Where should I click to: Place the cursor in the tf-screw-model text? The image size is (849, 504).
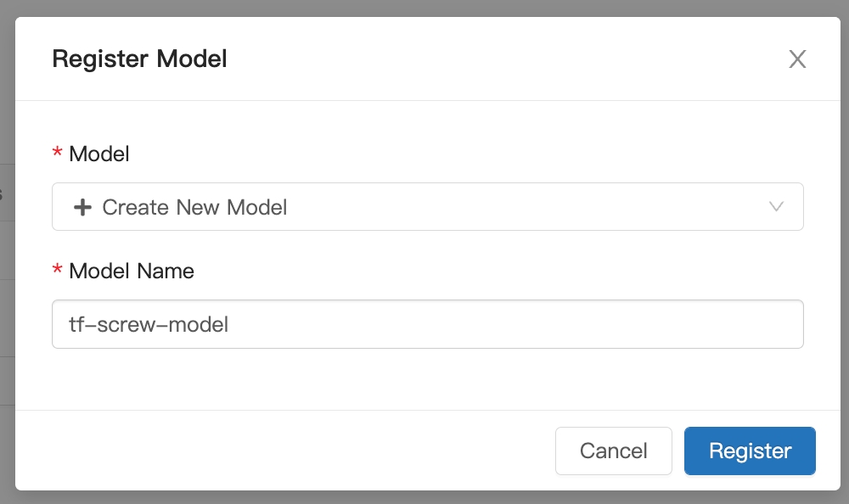(x=149, y=324)
